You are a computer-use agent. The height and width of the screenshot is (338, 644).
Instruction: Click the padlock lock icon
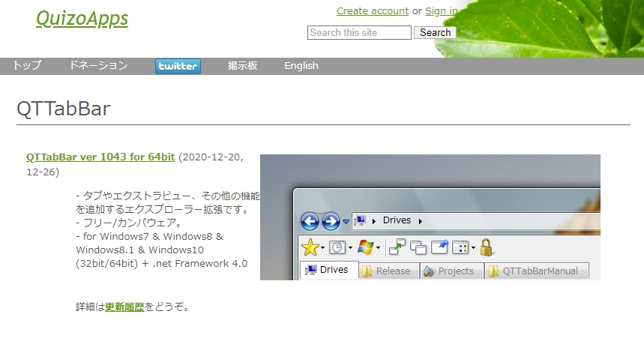click(486, 247)
